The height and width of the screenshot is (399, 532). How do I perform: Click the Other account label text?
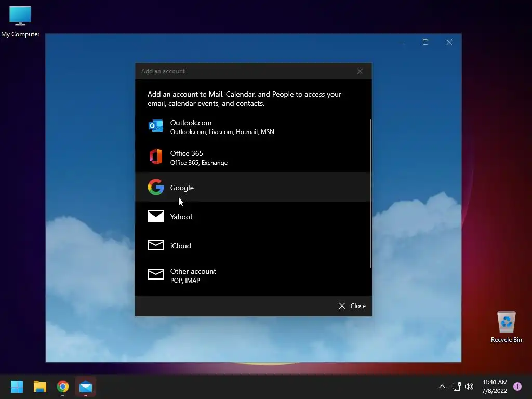point(193,271)
